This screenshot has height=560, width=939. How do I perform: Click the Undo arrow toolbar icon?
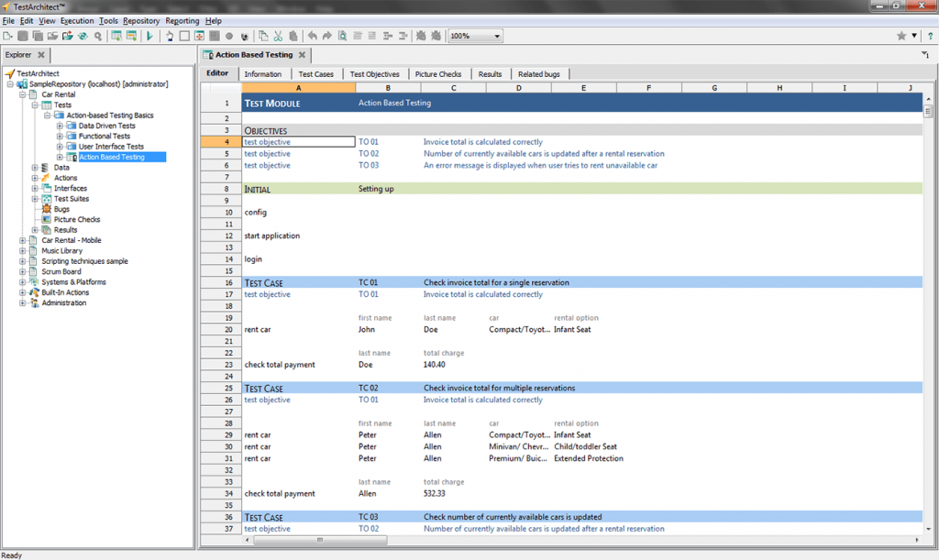click(x=312, y=36)
